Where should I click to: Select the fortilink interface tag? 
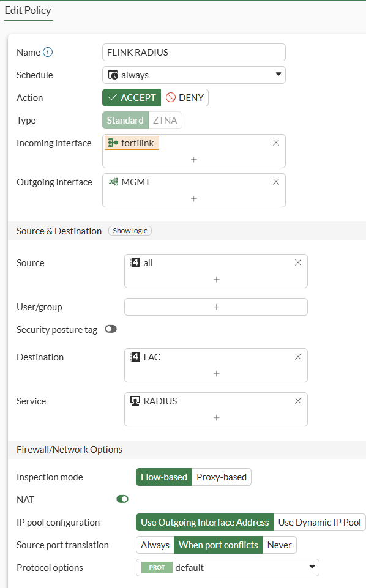coord(132,143)
